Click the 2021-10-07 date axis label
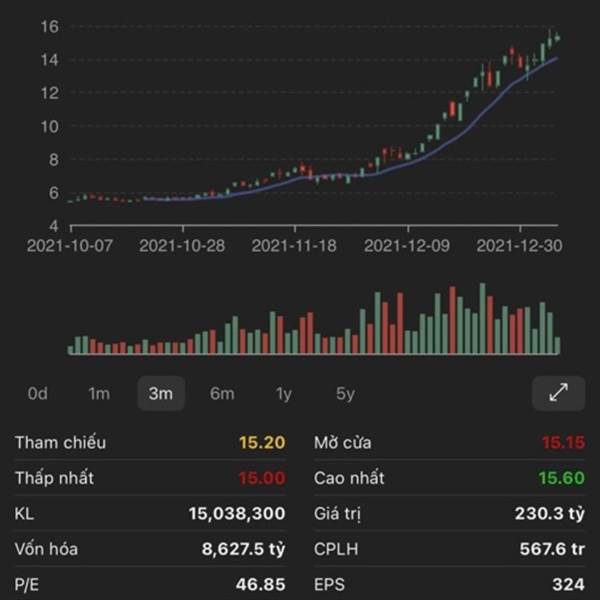This screenshot has width=600, height=600. tap(70, 246)
